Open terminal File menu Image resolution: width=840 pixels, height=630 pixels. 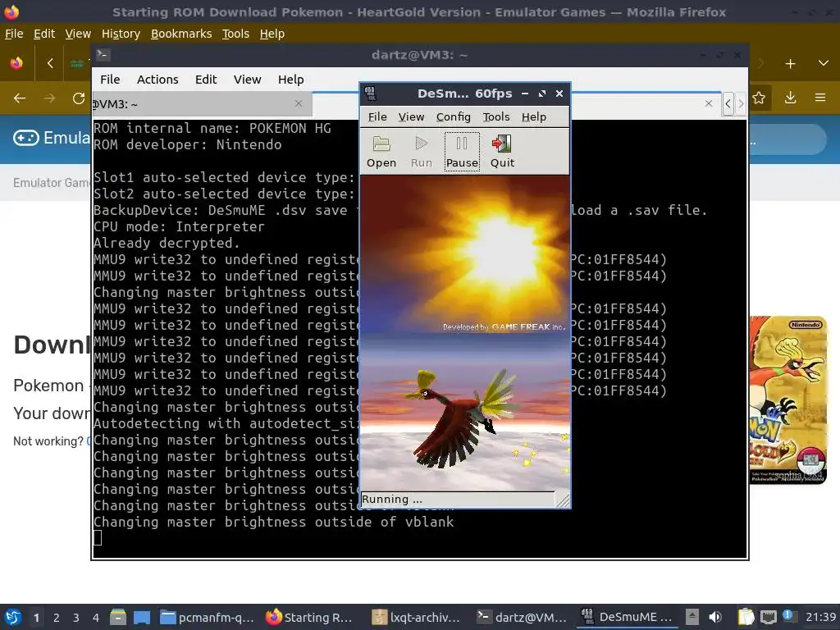(x=110, y=80)
